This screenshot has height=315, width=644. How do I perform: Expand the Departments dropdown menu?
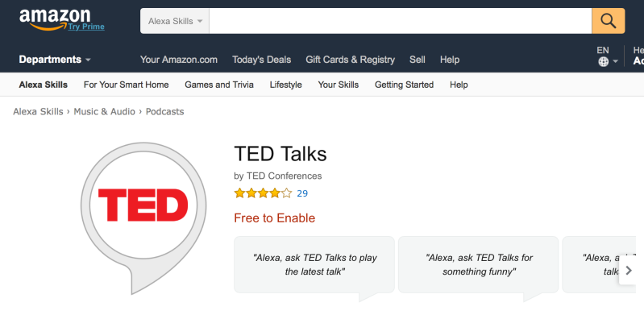pyautogui.click(x=55, y=60)
